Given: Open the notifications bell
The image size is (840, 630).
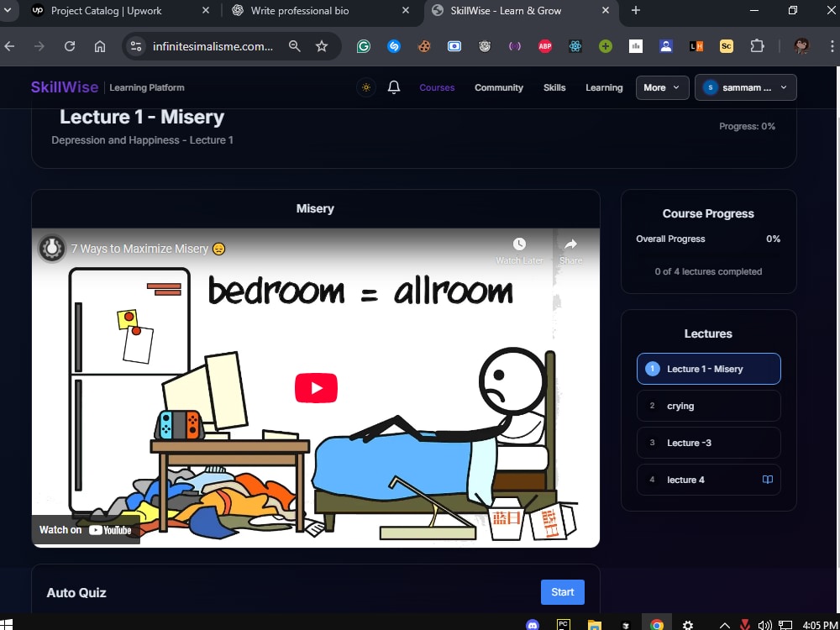Looking at the screenshot, I should (x=394, y=87).
